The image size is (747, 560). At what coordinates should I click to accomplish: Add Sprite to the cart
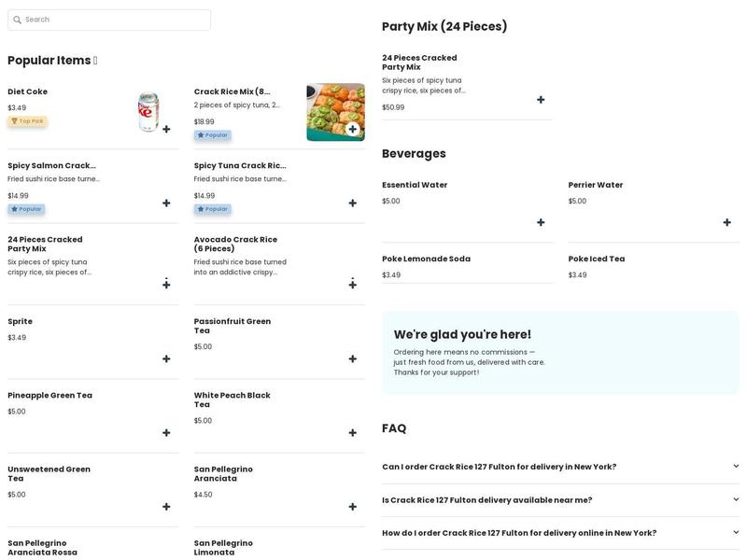166,359
